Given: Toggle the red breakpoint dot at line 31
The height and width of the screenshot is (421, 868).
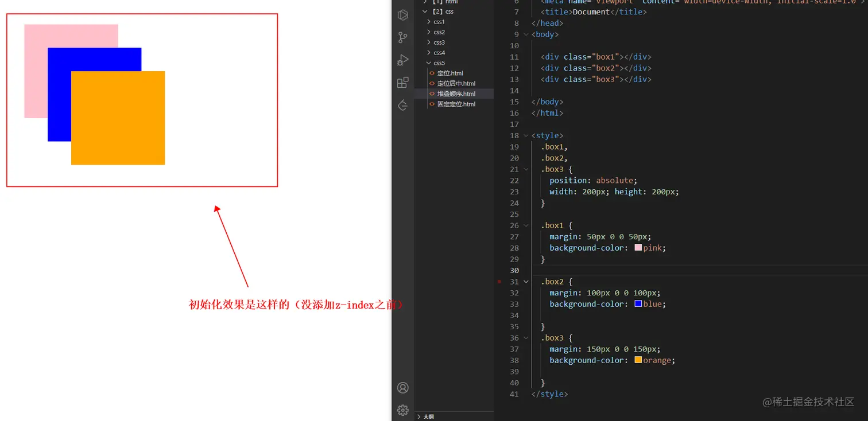Looking at the screenshot, I should point(499,282).
